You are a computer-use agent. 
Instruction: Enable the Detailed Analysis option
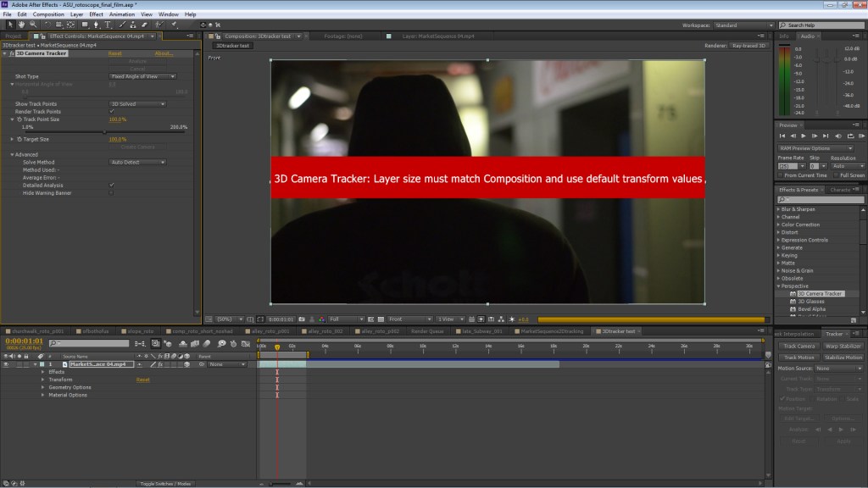(x=111, y=186)
